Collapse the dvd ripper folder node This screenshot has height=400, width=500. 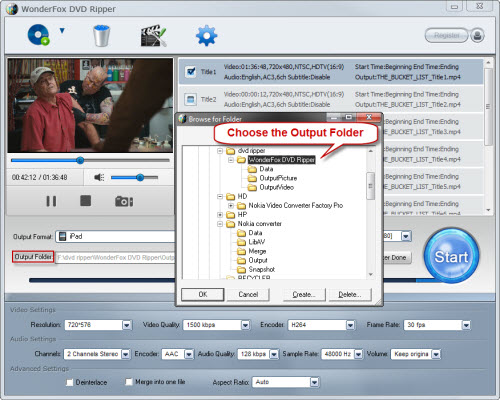(x=220, y=151)
